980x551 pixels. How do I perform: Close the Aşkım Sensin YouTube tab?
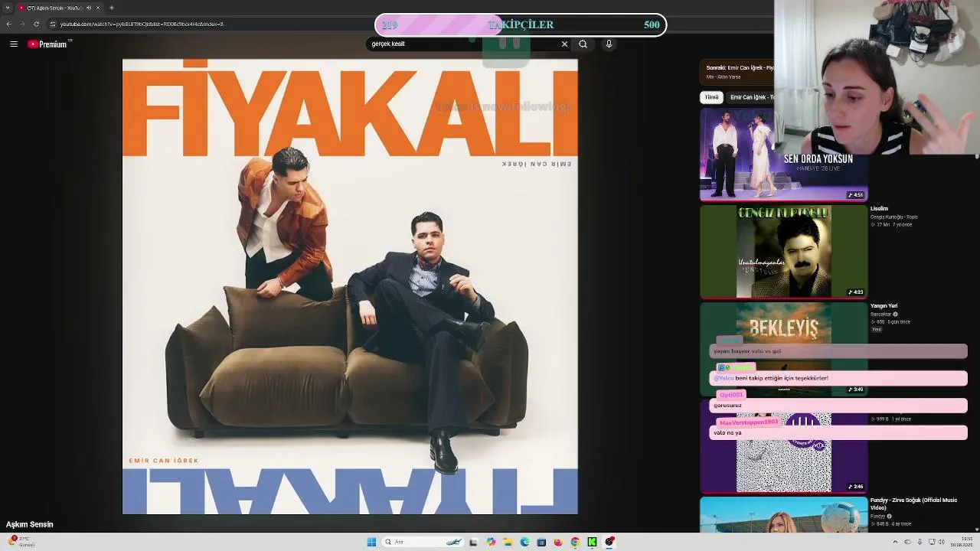[x=98, y=8]
